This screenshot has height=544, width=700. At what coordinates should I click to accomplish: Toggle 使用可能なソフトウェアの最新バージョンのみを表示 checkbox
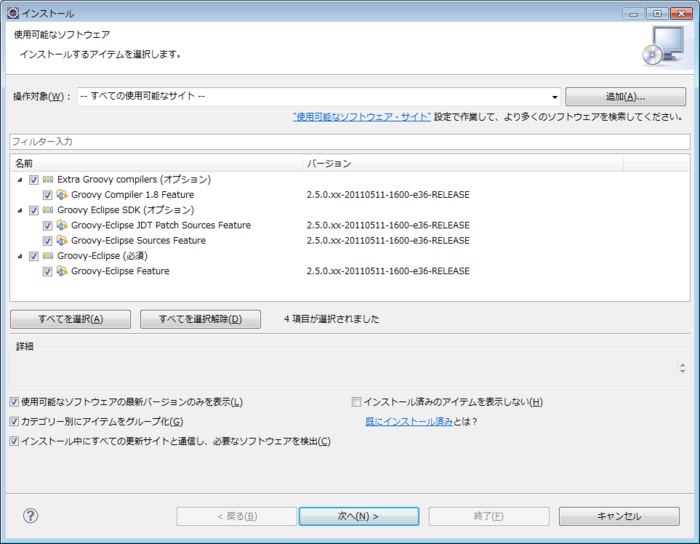tap(14, 402)
